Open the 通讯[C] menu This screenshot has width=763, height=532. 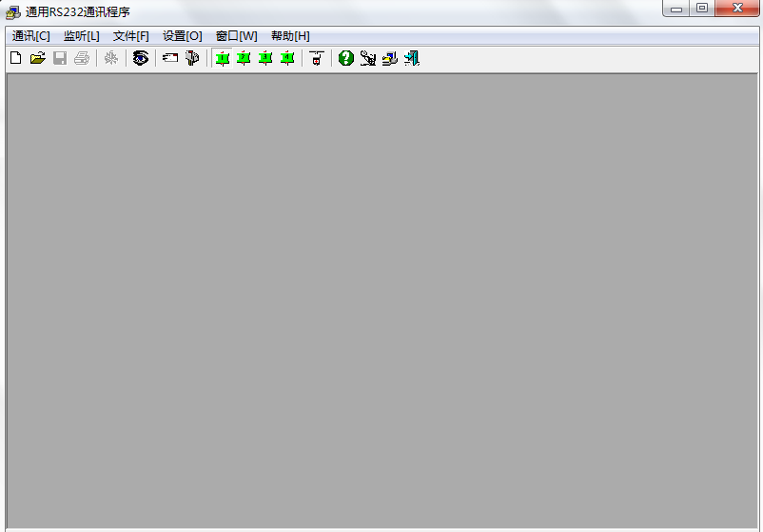pos(30,36)
